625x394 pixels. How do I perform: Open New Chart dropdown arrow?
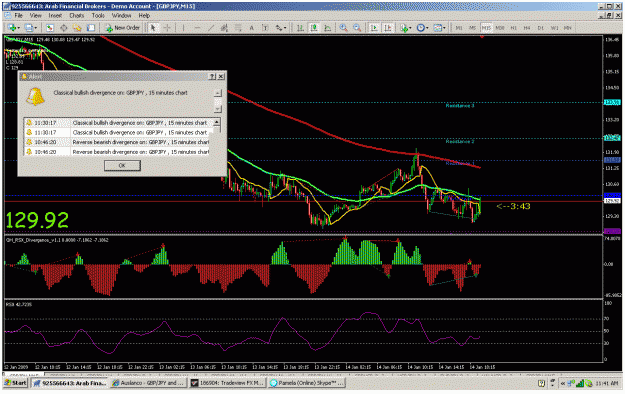click(19, 28)
